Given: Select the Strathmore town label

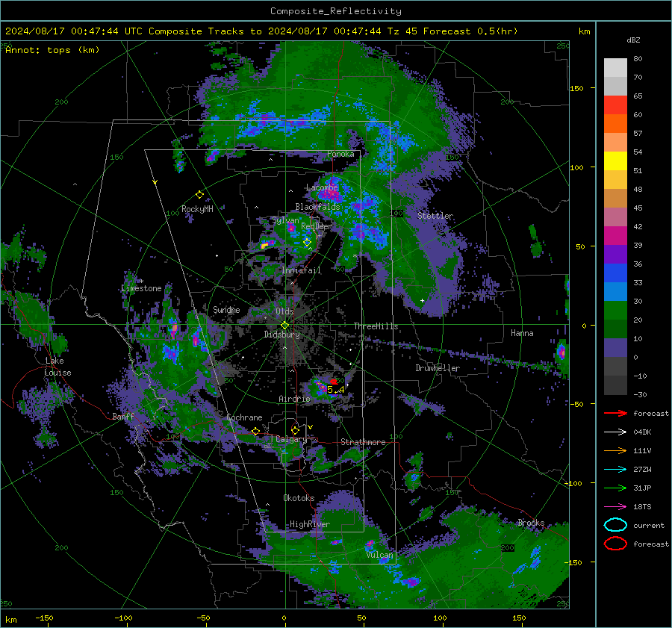Looking at the screenshot, I should [363, 442].
